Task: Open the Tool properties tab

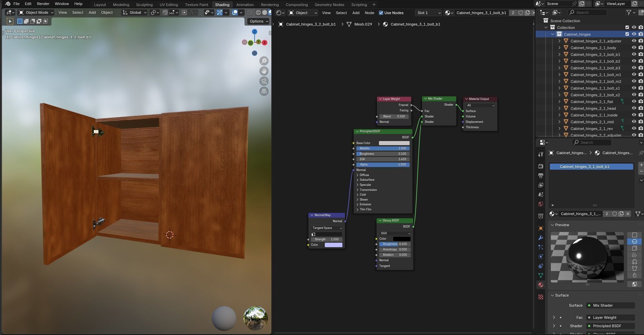Action: point(541,154)
